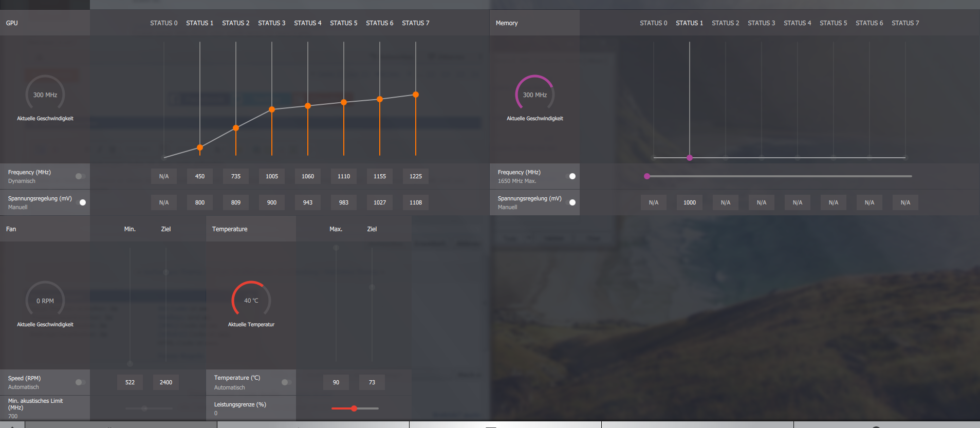Click the Memory STATUS 0 header
Screen dimensions: 980x428
(x=654, y=23)
